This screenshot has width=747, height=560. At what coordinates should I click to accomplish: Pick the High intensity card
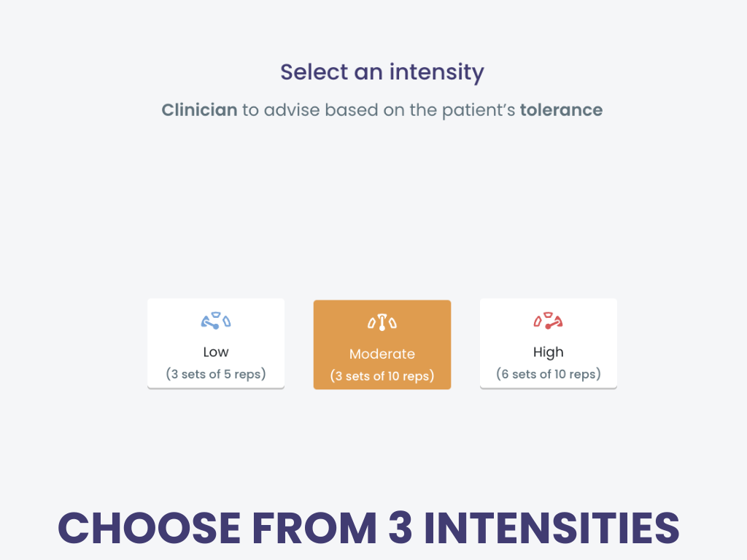click(548, 343)
